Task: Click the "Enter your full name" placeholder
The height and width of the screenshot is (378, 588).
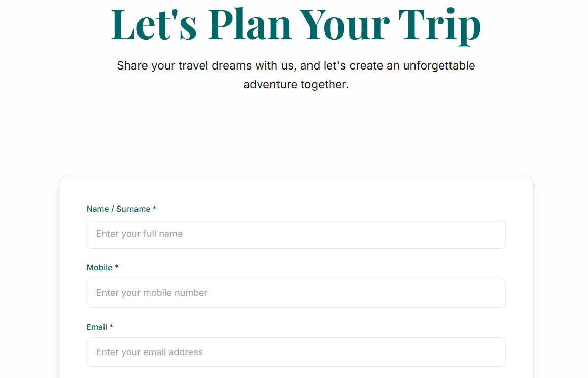Action: pos(140,234)
